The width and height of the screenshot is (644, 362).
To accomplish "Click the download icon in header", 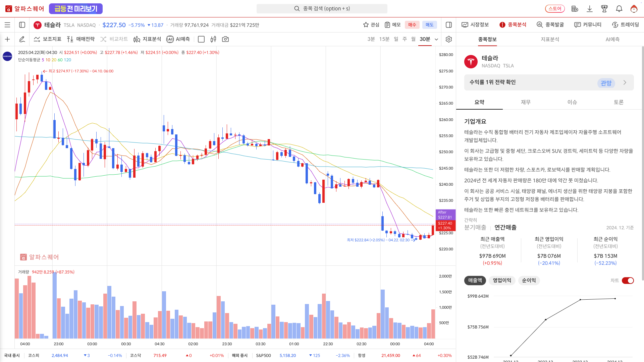I will pos(590,9).
